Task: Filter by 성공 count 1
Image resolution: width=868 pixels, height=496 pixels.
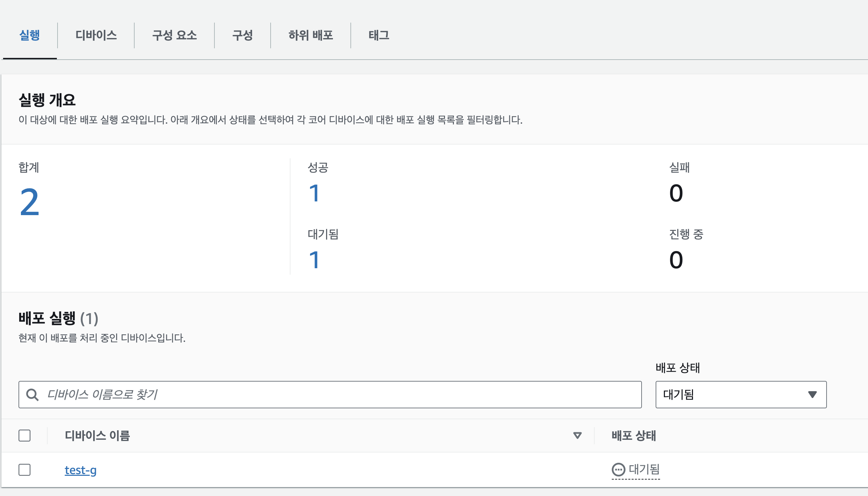Action: tap(314, 193)
